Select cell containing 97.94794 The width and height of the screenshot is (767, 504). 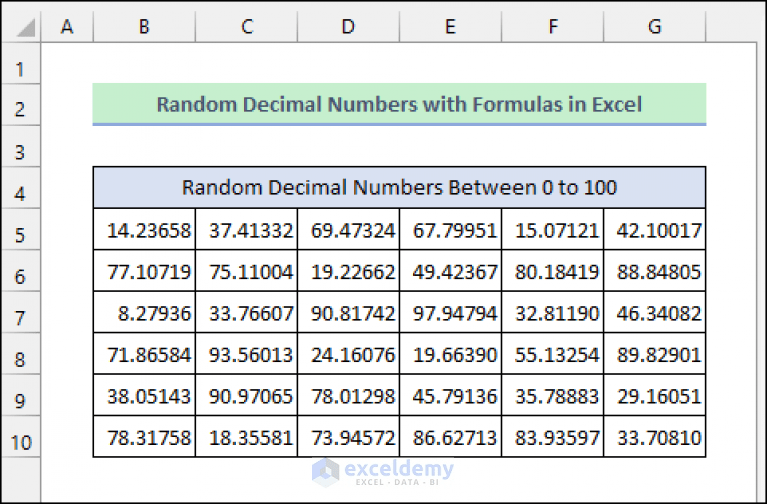[x=451, y=313]
